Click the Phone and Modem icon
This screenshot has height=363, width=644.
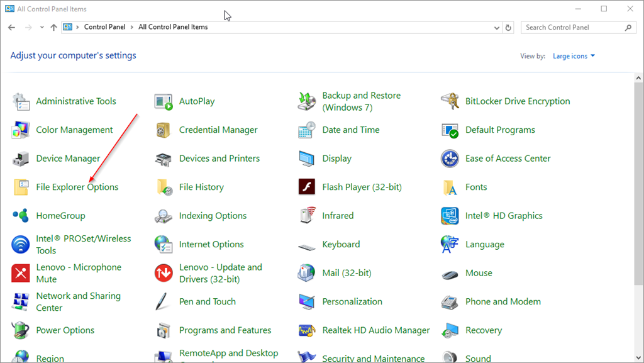(x=450, y=302)
